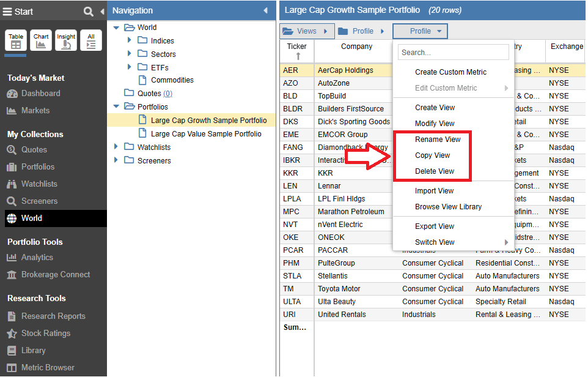The height and width of the screenshot is (377, 588).
Task: Select the Insight view icon
Action: click(x=66, y=40)
